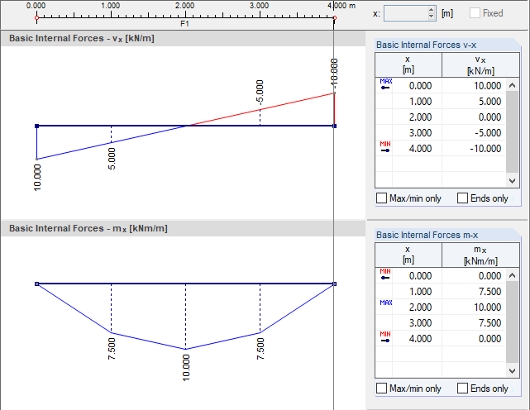Check Ends only under v-x table

pyautogui.click(x=462, y=198)
